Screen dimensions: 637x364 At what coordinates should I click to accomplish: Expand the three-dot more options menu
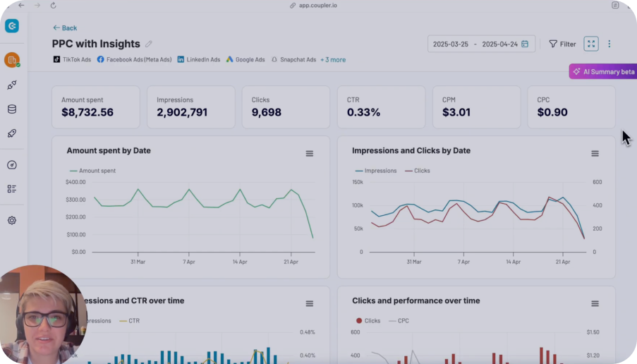point(609,44)
